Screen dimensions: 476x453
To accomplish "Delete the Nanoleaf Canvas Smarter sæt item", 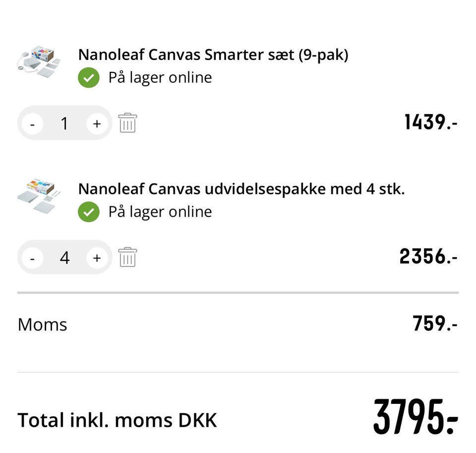I will pyautogui.click(x=127, y=123).
